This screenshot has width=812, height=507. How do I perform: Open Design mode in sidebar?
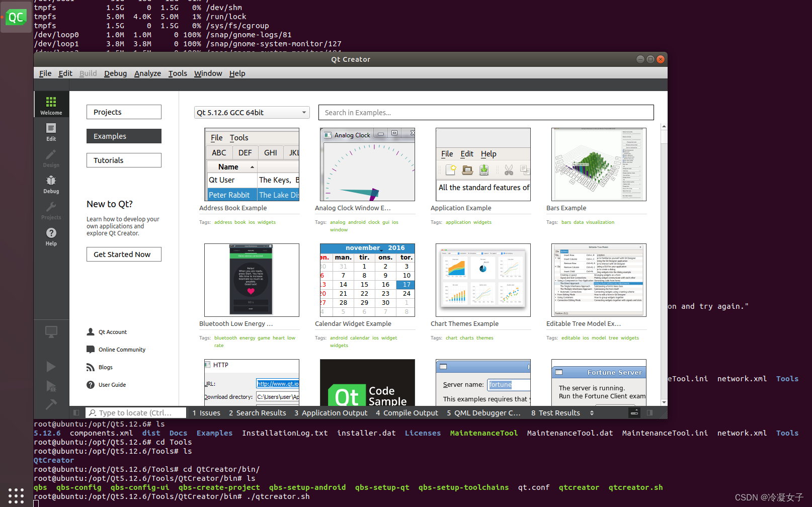point(51,158)
